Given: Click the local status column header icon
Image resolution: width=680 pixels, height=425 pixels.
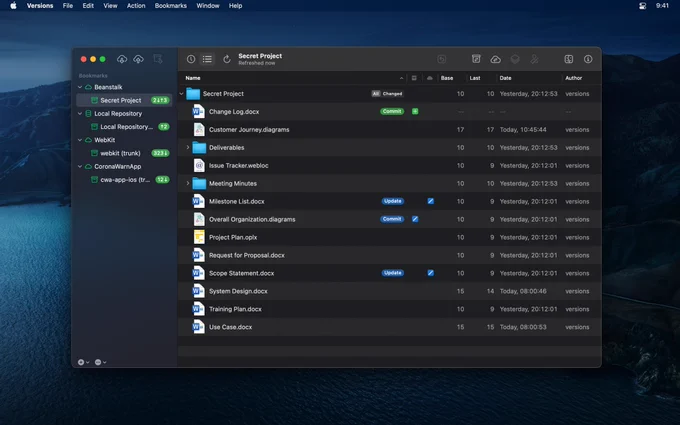Looking at the screenshot, I should coord(414,78).
